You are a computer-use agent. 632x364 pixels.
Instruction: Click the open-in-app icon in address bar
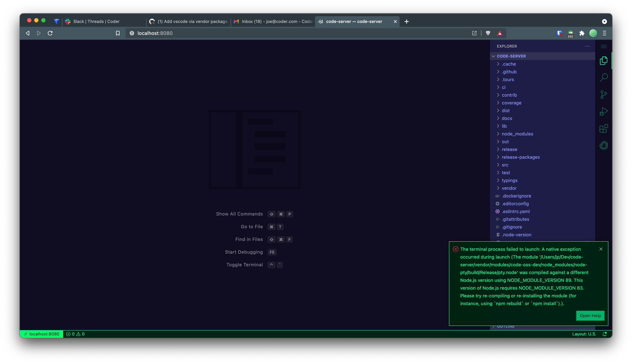[x=474, y=33]
